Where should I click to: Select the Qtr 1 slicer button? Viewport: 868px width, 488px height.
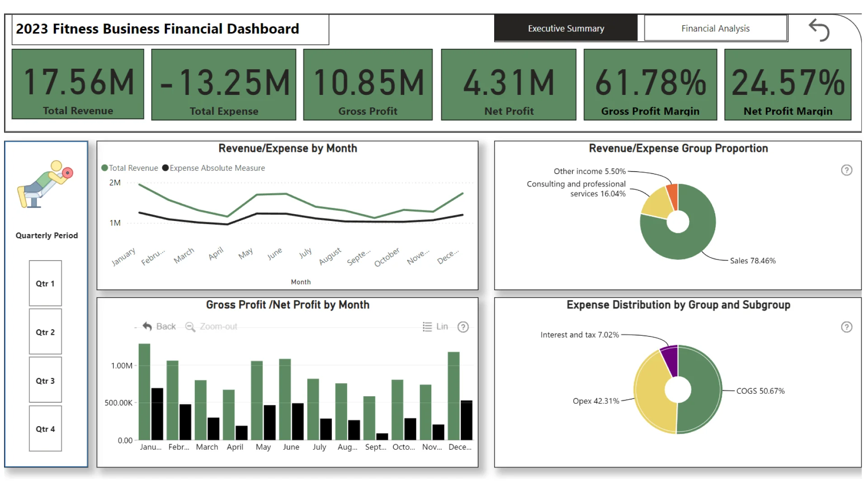[45, 283]
